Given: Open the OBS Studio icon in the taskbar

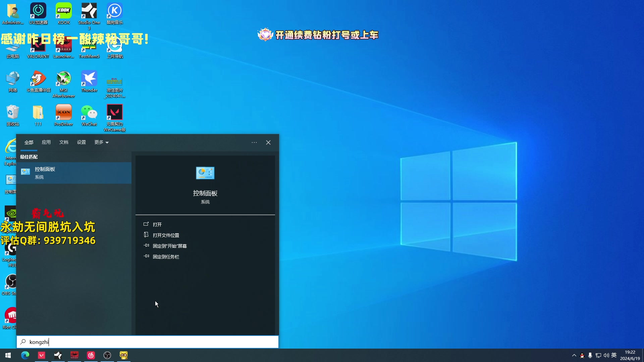Looking at the screenshot, I should point(107,355).
